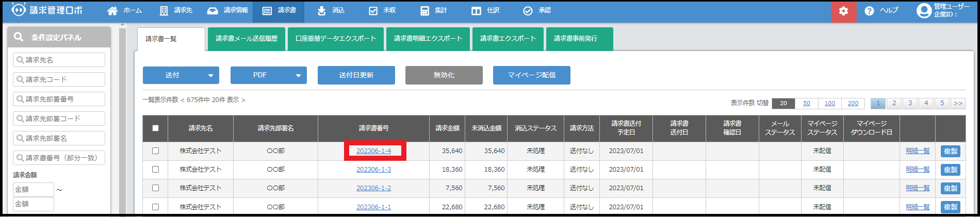Open invoice link 202306-1-4
This screenshot has width=980, height=217.
click(x=374, y=151)
